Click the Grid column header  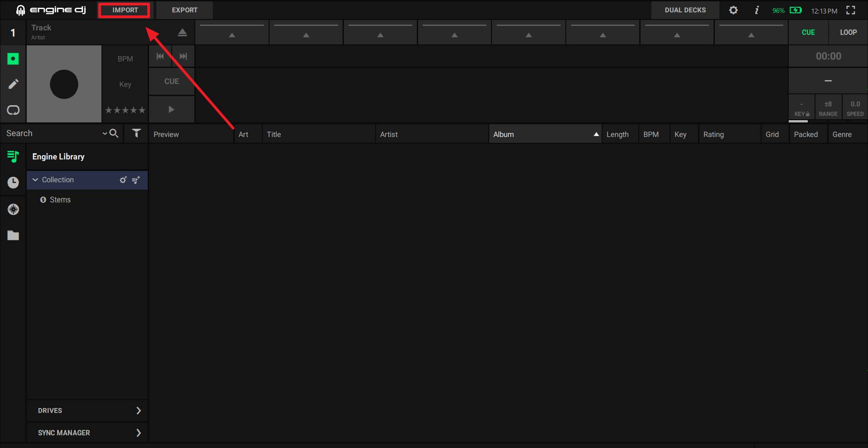775,134
